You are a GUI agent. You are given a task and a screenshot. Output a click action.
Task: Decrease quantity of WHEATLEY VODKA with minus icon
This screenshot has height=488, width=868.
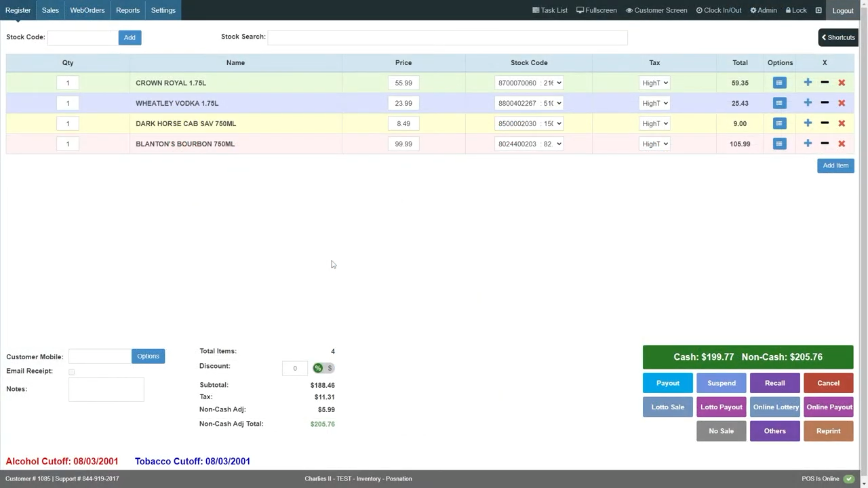click(825, 103)
